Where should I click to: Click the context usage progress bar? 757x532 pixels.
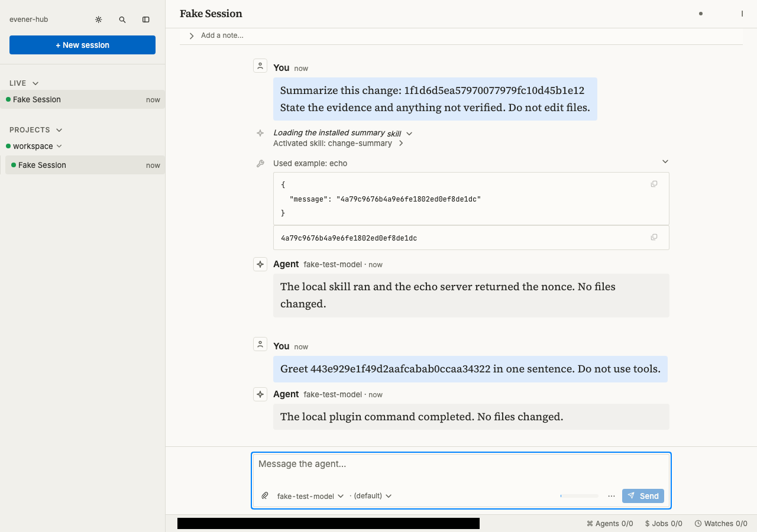[580, 496]
